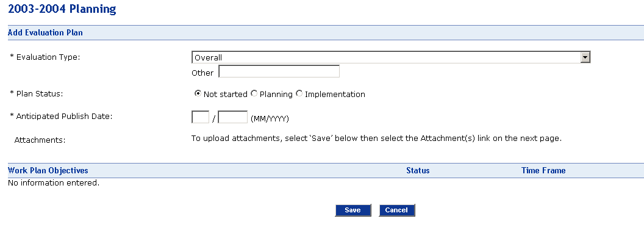The image size is (644, 227).
Task: Focus the Other text field
Action: (x=279, y=72)
